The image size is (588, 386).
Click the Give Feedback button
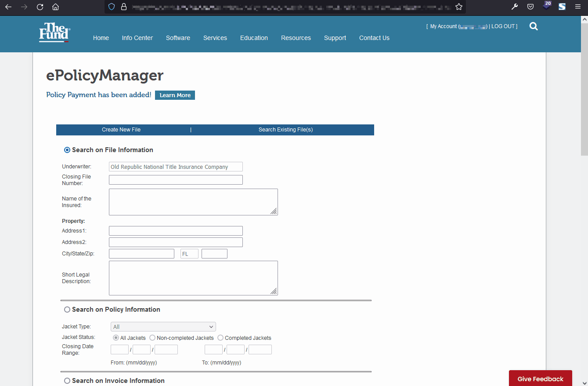point(541,379)
